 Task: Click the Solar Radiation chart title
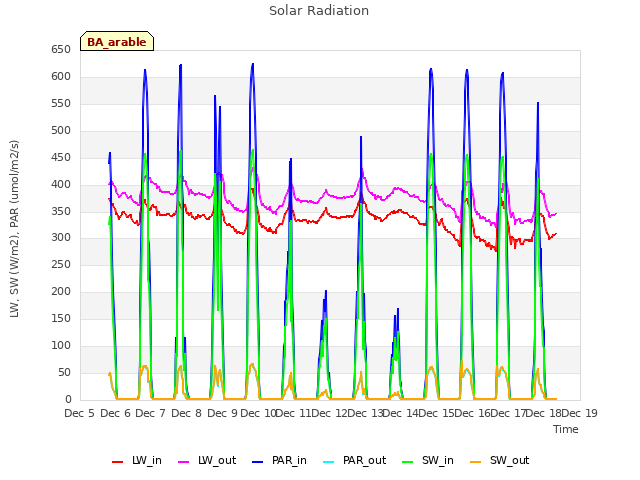pos(319,11)
